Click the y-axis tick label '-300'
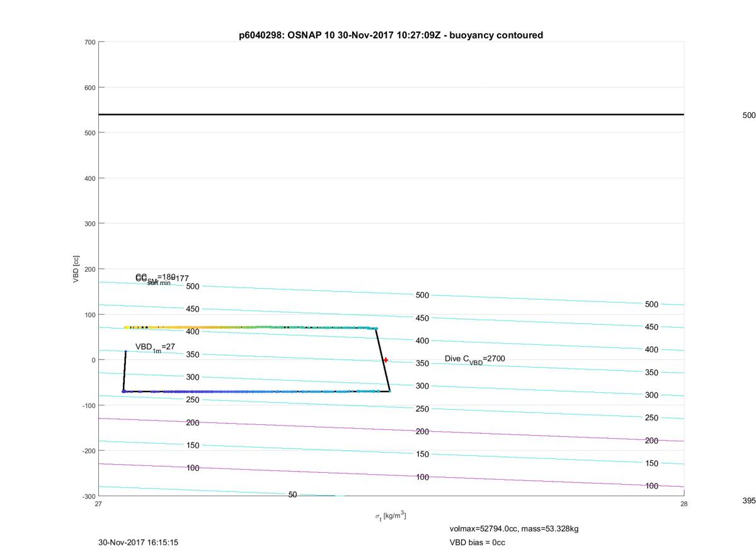Image resolution: width=756 pixels, height=558 pixels. (89, 496)
